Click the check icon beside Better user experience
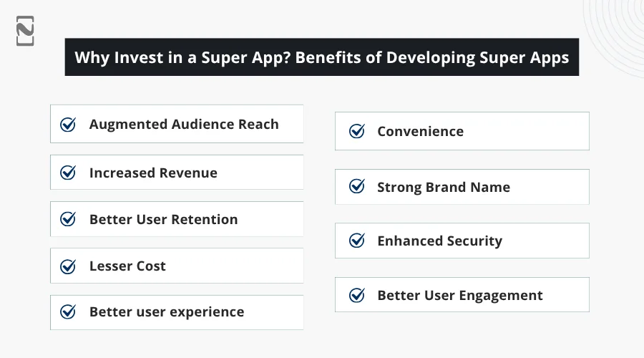Viewport: 644px width, 358px height. click(x=68, y=312)
